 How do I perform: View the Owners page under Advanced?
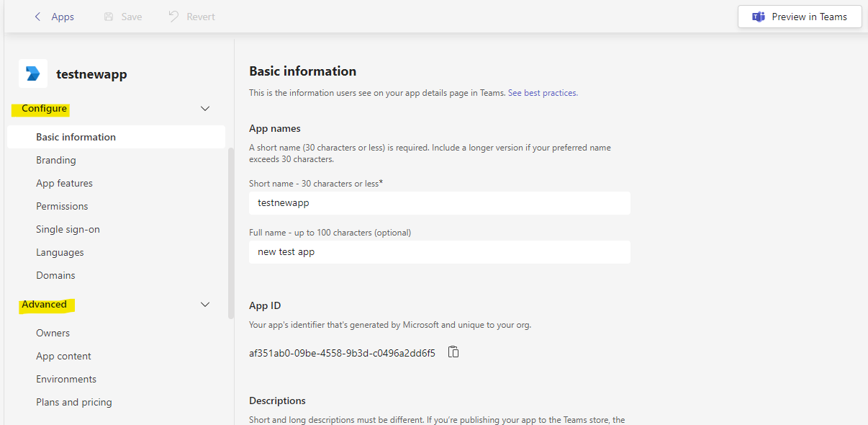53,332
